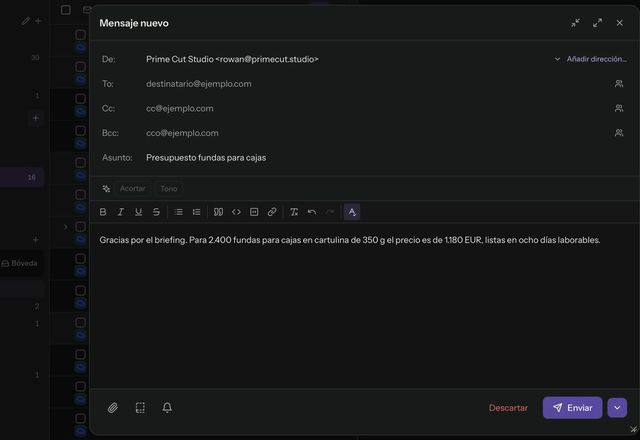The image size is (640, 440).
Task: Select the highlighted sidebar folder showing 16
Action: pos(22,177)
